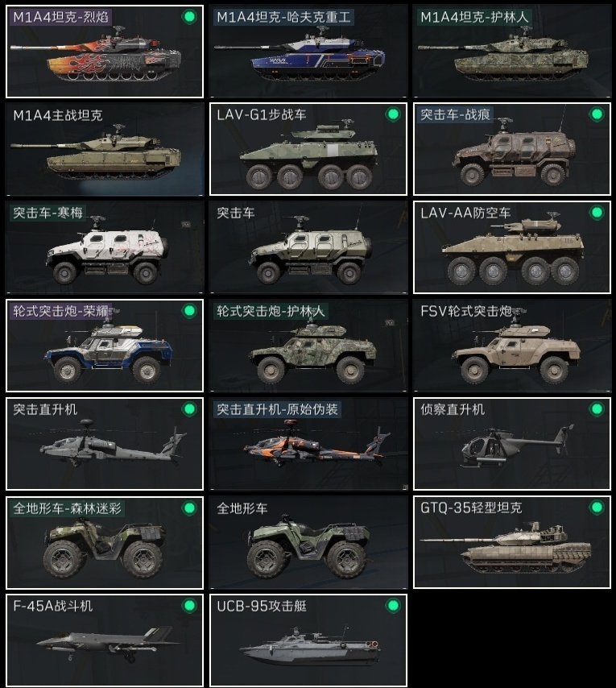Select the 轮式突击炮-荣耀 blue skin
616x688 pixels.
[x=105, y=346]
